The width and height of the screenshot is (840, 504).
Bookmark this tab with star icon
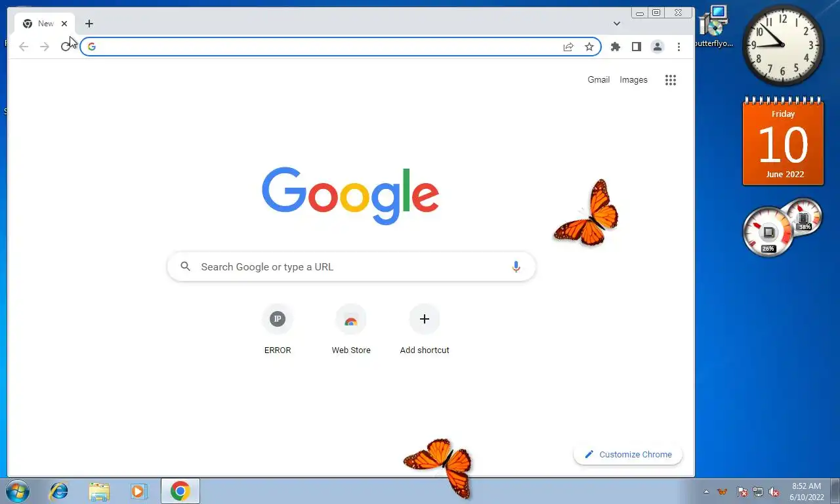click(x=589, y=47)
